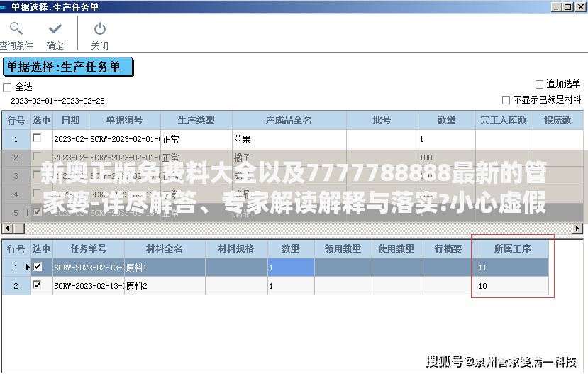Check the 选中 box for the 苹果 row
The width and height of the screenshot is (588, 374).
[37, 138]
